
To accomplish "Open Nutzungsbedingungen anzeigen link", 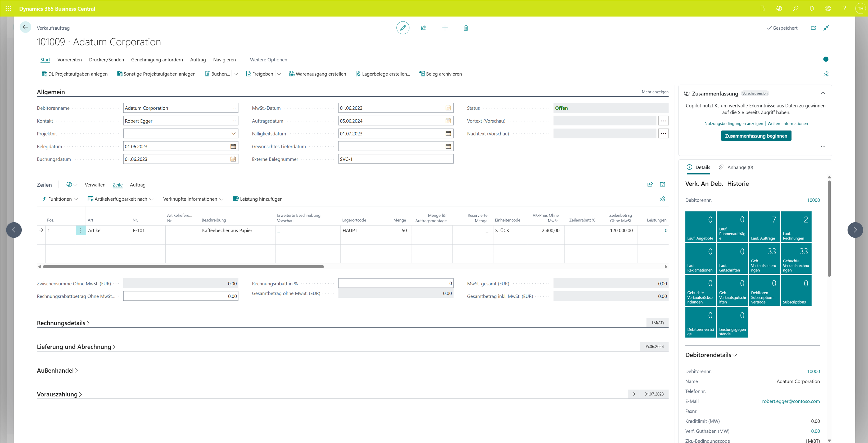I will (734, 124).
